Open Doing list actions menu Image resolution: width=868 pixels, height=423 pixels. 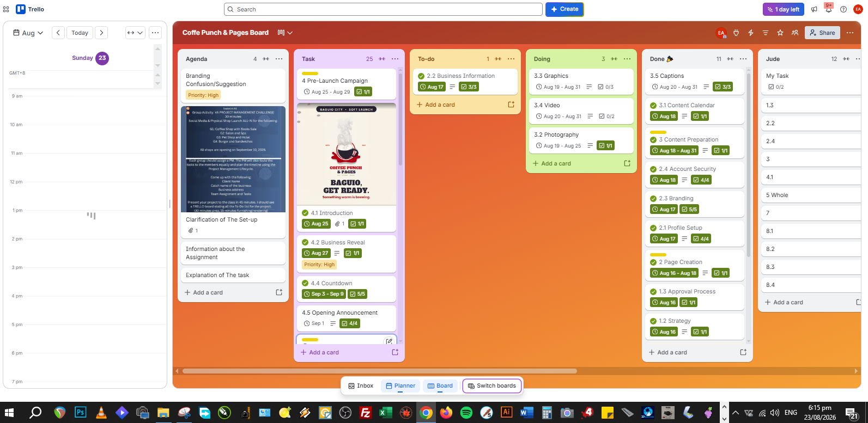627,59
